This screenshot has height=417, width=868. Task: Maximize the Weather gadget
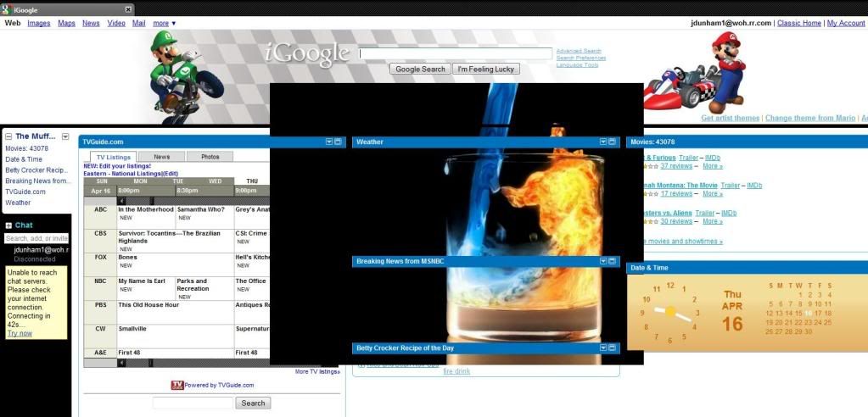coord(612,142)
